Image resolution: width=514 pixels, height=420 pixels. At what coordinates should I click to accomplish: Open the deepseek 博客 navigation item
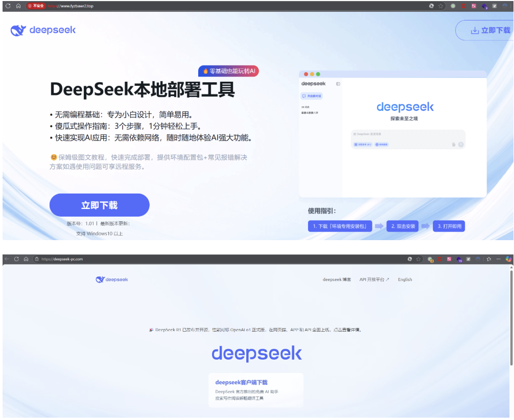click(337, 279)
